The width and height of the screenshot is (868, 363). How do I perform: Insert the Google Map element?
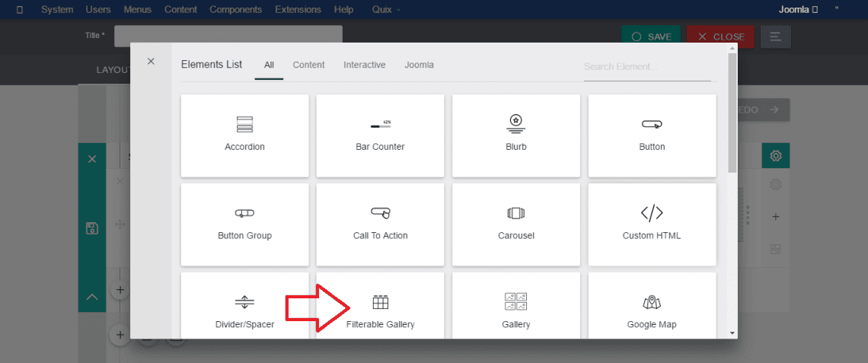point(652,305)
